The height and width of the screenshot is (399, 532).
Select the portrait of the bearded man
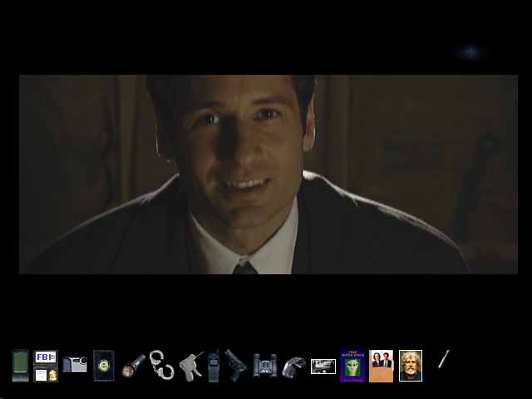(411, 366)
